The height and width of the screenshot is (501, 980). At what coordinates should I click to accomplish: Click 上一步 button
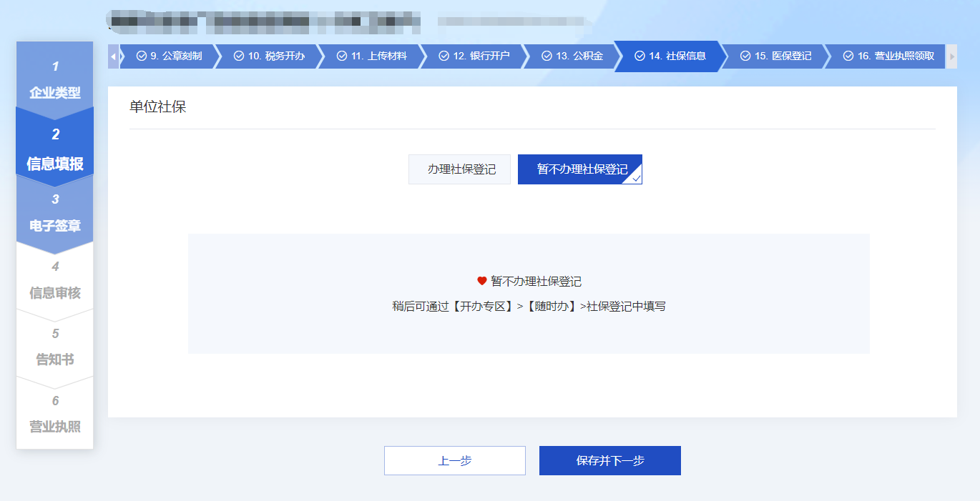click(455, 461)
